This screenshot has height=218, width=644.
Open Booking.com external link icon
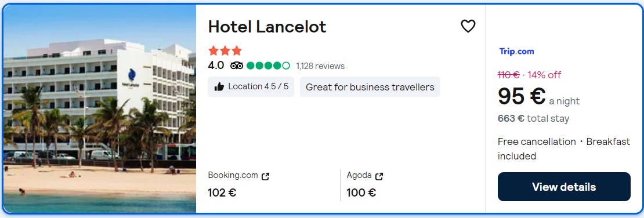click(x=266, y=176)
